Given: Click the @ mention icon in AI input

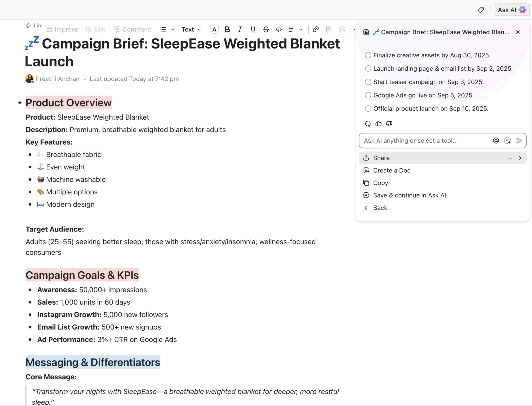Looking at the screenshot, I should point(496,141).
